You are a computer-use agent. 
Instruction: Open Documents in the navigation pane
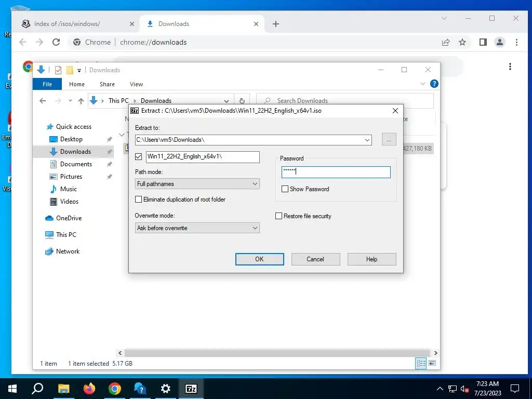point(76,164)
